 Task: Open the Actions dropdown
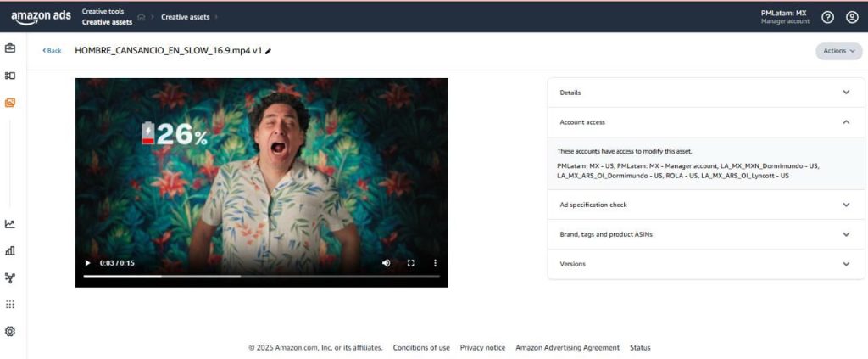[x=838, y=51]
